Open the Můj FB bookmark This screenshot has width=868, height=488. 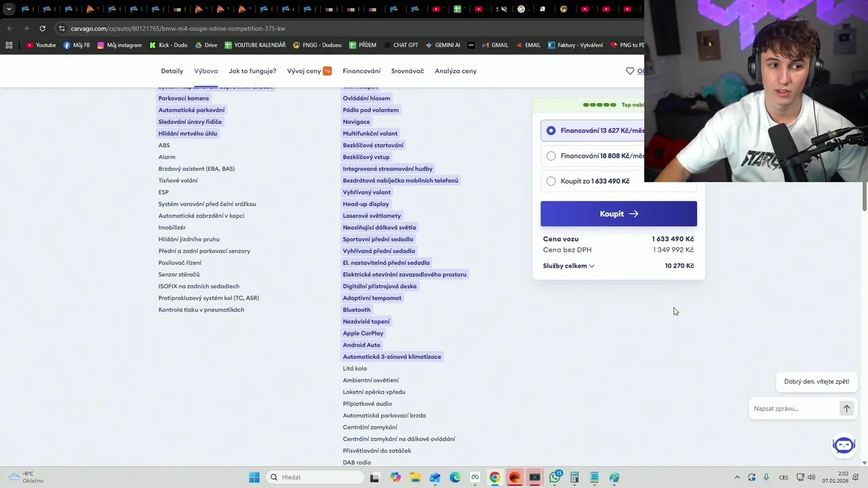click(x=76, y=45)
